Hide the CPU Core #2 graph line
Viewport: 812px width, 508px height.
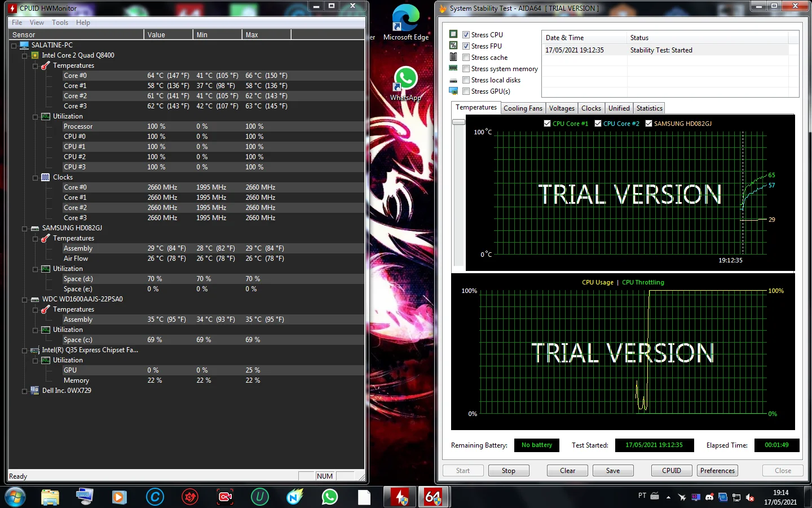598,124
